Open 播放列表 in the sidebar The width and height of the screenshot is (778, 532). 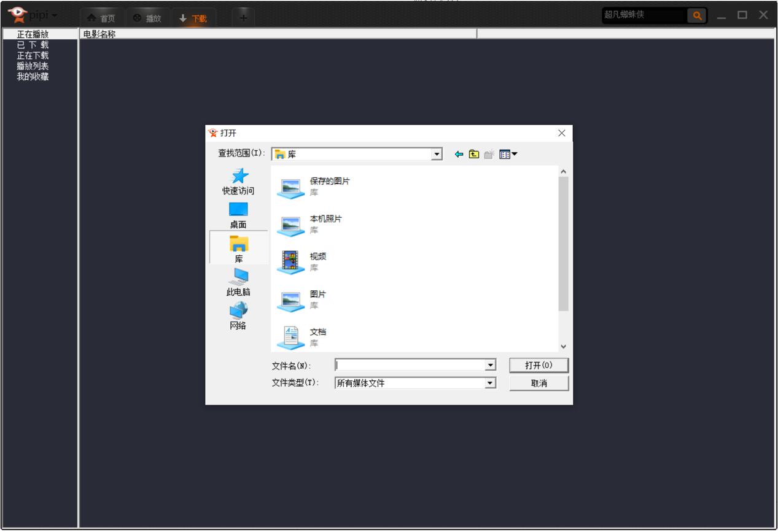click(33, 66)
